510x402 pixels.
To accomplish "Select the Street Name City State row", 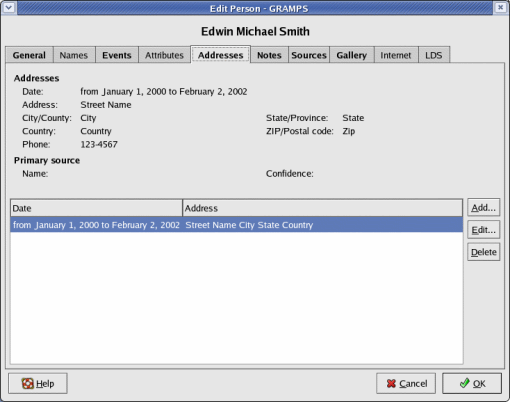I will (x=237, y=225).
